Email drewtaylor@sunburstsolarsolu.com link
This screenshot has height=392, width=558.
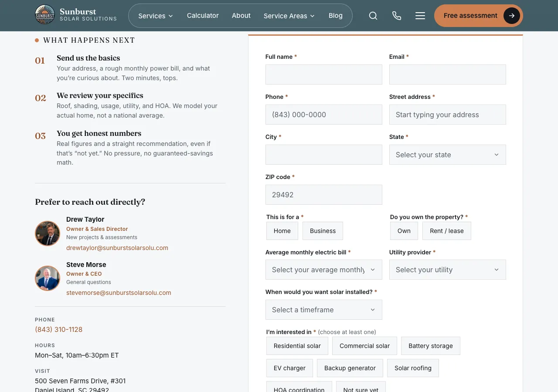(117, 248)
